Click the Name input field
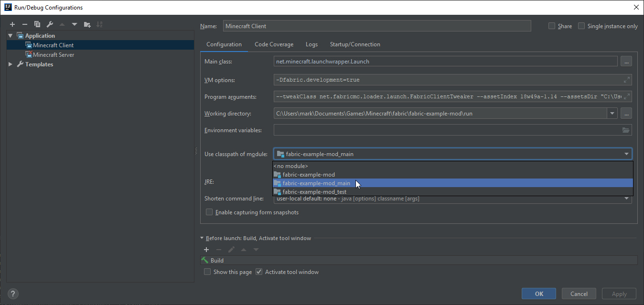Viewport: 644px width, 305px height. (377, 26)
